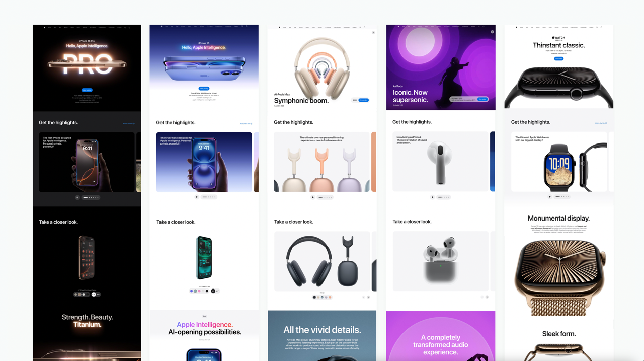This screenshot has width=644, height=361.
Task: Play the Apple Watch highlights carousel
Action: 550,197
